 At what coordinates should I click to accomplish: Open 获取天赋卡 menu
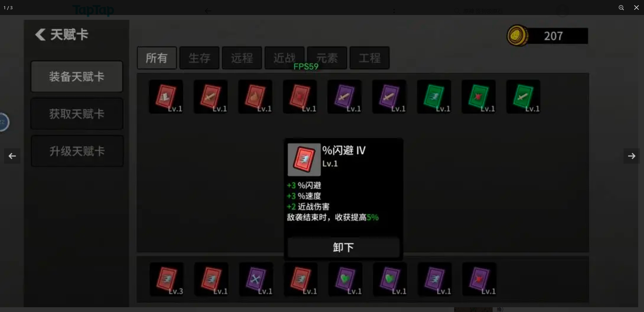point(77,114)
